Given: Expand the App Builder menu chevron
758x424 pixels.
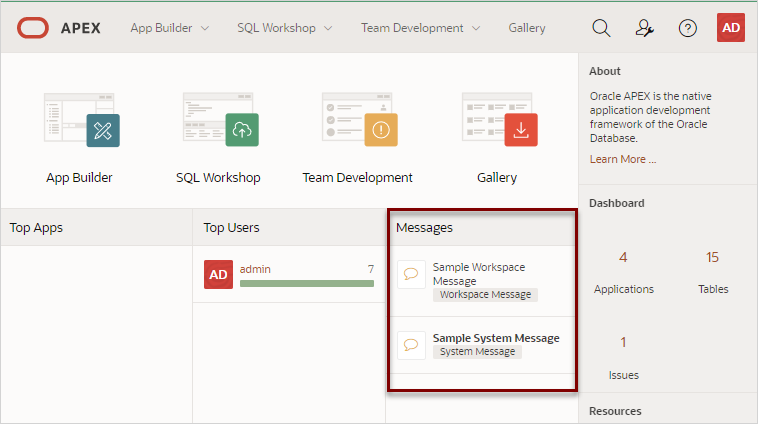Looking at the screenshot, I should pyautogui.click(x=205, y=29).
